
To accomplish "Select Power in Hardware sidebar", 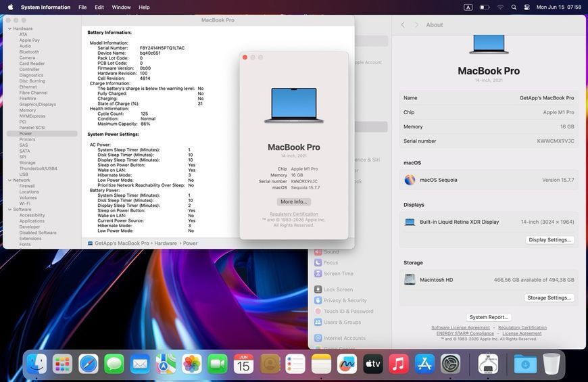I will [42, 134].
